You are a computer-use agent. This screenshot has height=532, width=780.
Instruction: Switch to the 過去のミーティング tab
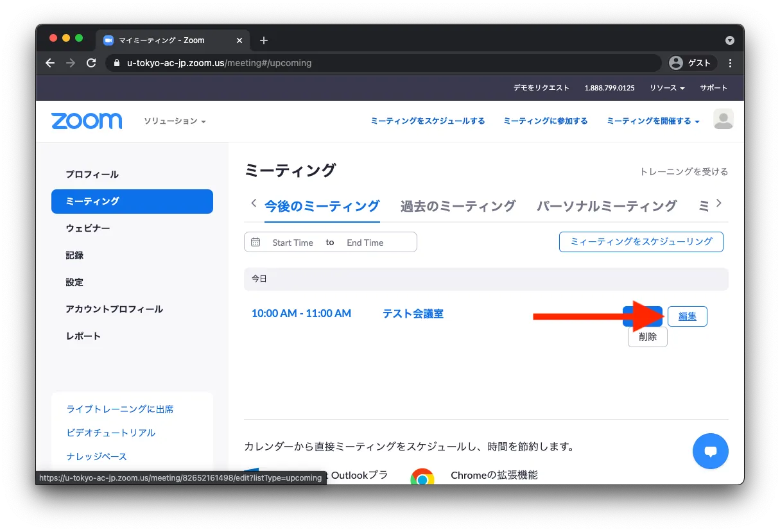point(458,206)
